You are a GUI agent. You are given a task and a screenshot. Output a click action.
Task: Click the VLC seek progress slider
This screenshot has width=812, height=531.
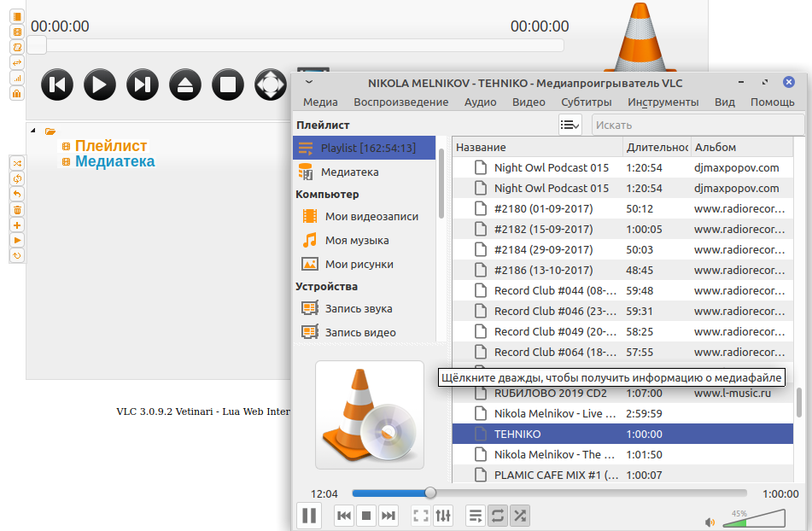pos(548,493)
